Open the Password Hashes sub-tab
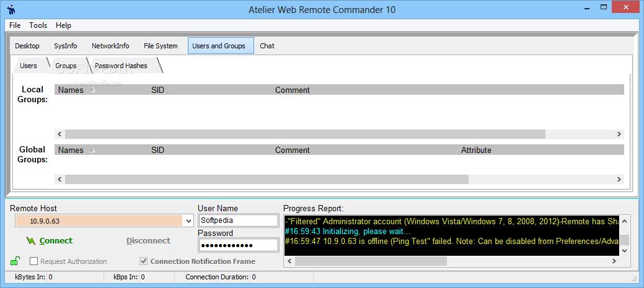Screen dimensions: 644x288 click(x=121, y=66)
